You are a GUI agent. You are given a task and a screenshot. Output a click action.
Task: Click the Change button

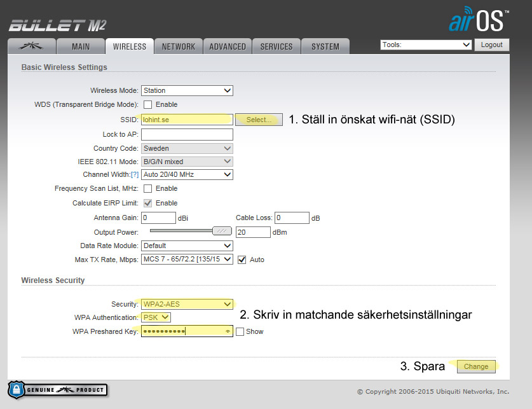click(x=476, y=366)
